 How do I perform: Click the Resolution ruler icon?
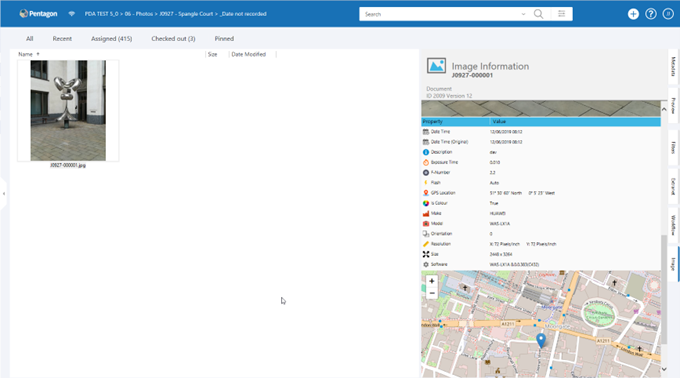click(426, 244)
